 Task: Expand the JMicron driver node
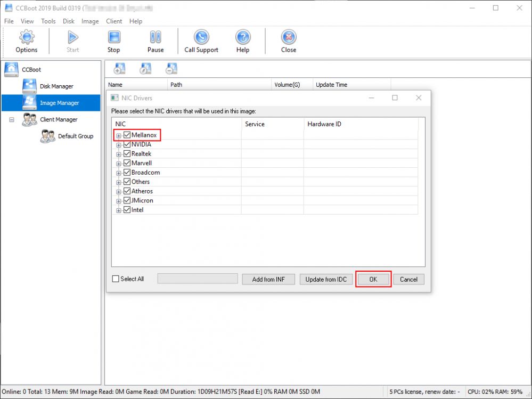(x=118, y=201)
